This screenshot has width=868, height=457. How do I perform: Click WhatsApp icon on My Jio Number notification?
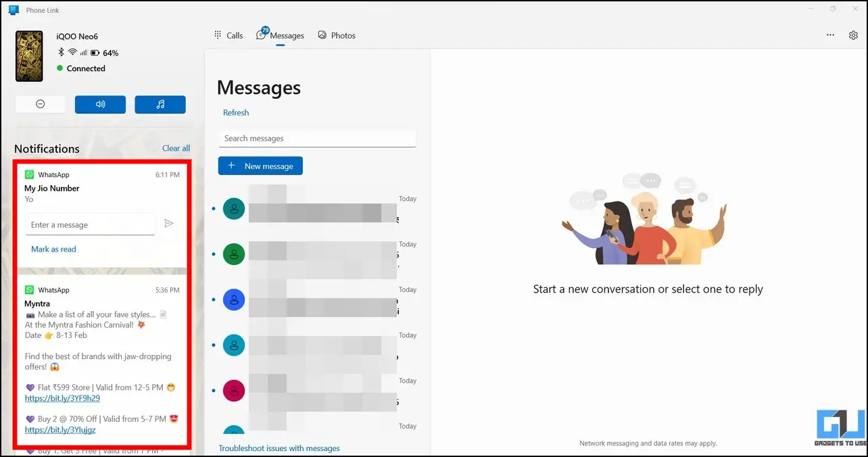coord(29,174)
